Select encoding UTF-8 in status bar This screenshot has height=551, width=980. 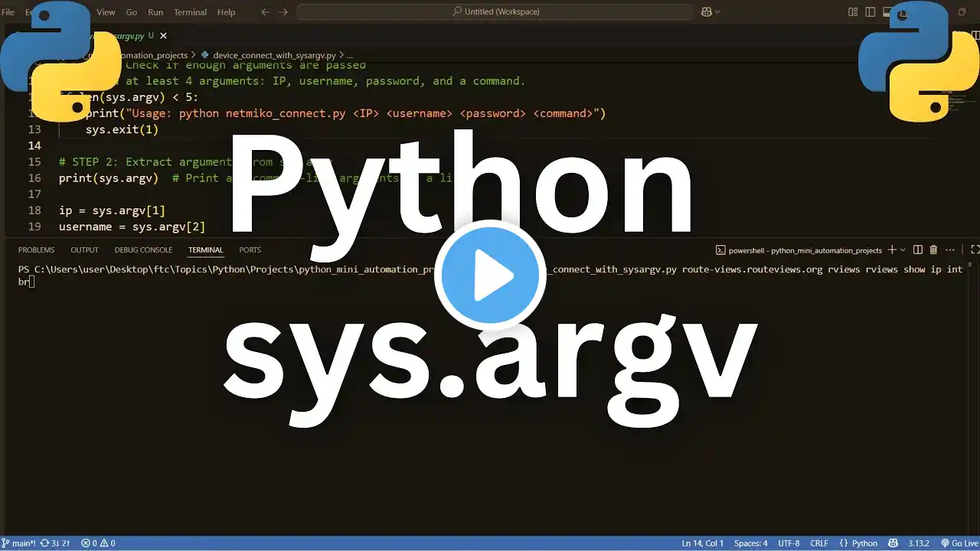point(788,543)
